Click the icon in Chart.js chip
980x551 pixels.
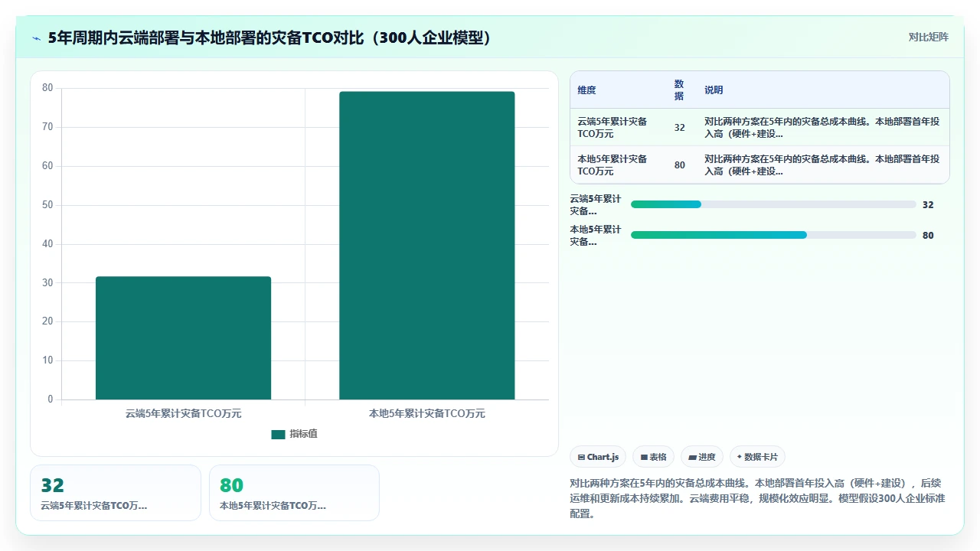point(581,457)
